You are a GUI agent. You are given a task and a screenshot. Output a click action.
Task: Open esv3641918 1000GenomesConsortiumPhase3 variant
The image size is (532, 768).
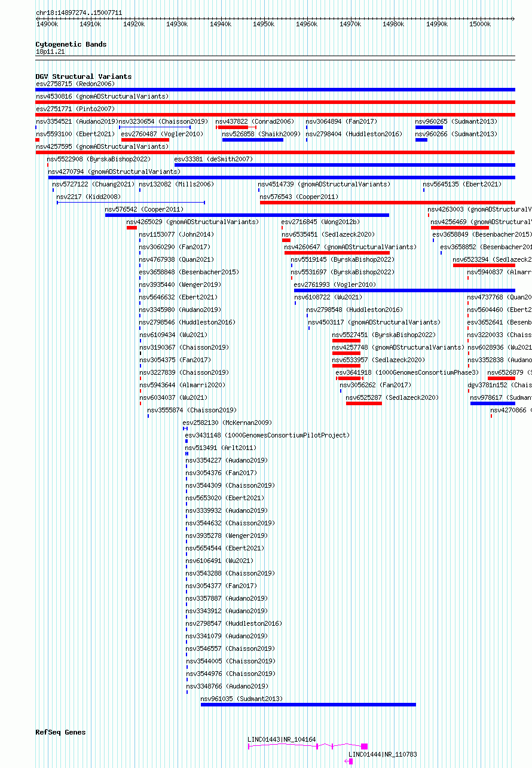pyautogui.click(x=408, y=372)
